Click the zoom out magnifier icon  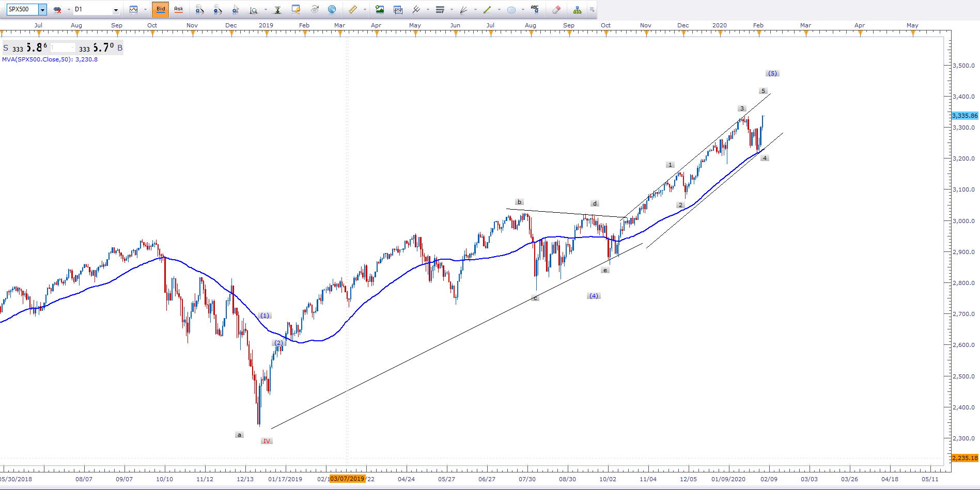(x=217, y=9)
